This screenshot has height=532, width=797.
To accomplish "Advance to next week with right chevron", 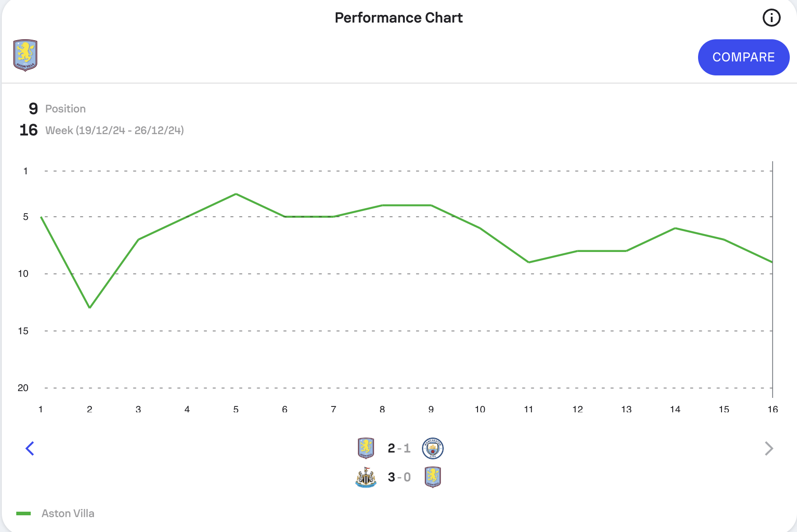I will tap(769, 448).
